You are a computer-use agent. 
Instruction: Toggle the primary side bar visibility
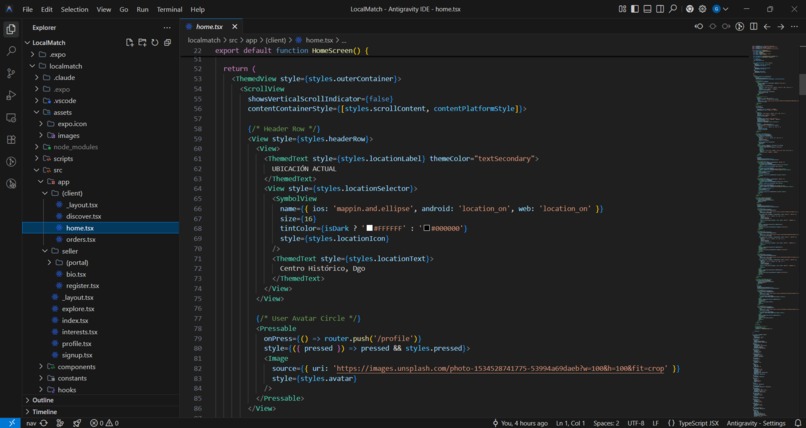tap(635, 9)
